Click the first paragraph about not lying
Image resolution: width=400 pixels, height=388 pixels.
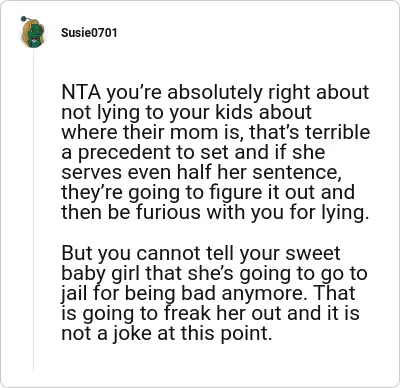click(216, 152)
